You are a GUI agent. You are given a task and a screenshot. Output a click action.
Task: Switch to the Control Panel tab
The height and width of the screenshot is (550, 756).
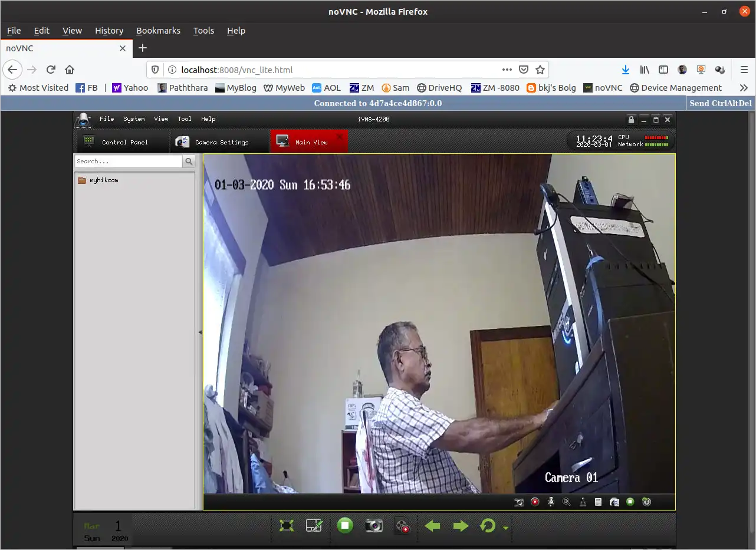point(116,142)
